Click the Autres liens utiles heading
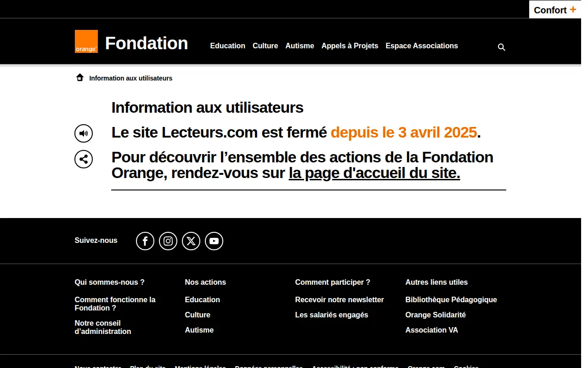 436,282
